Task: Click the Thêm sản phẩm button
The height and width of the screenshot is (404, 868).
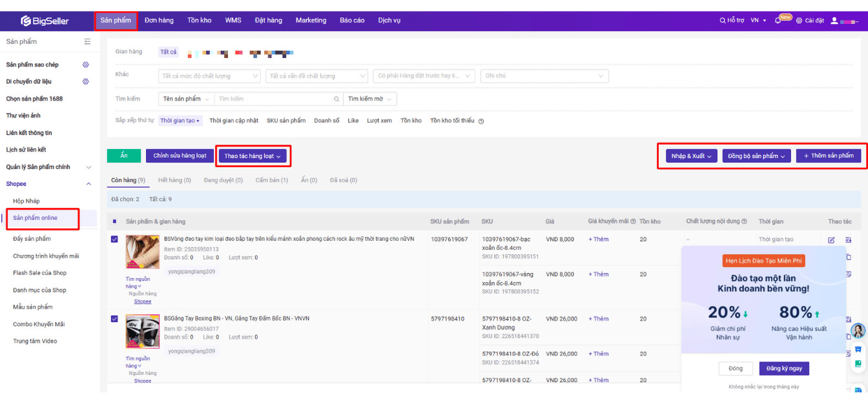Action: [828, 156]
